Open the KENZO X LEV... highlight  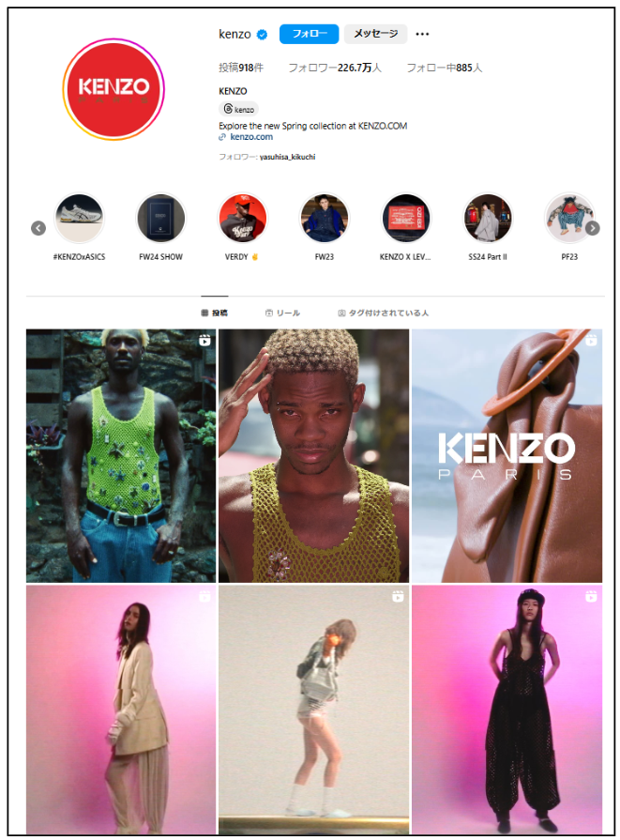(x=406, y=218)
